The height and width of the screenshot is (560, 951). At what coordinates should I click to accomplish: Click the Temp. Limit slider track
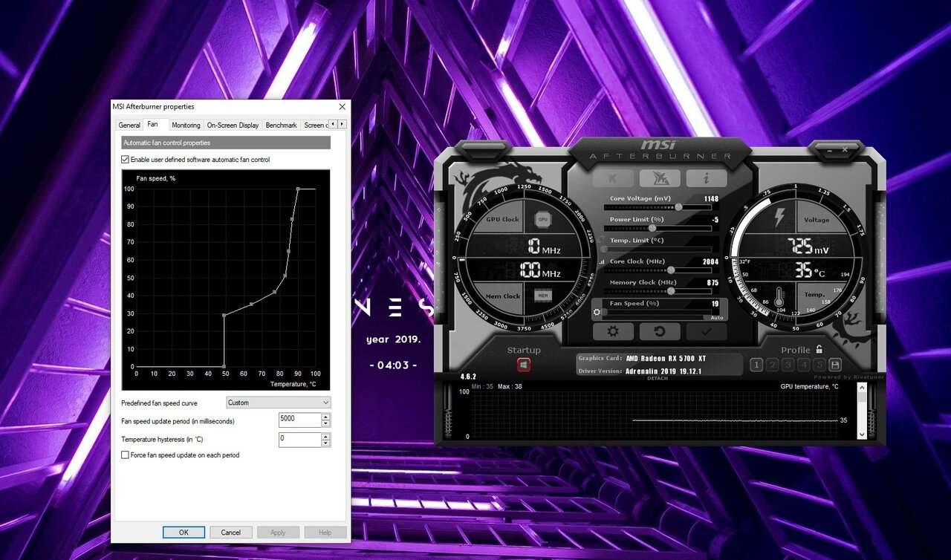coord(660,250)
